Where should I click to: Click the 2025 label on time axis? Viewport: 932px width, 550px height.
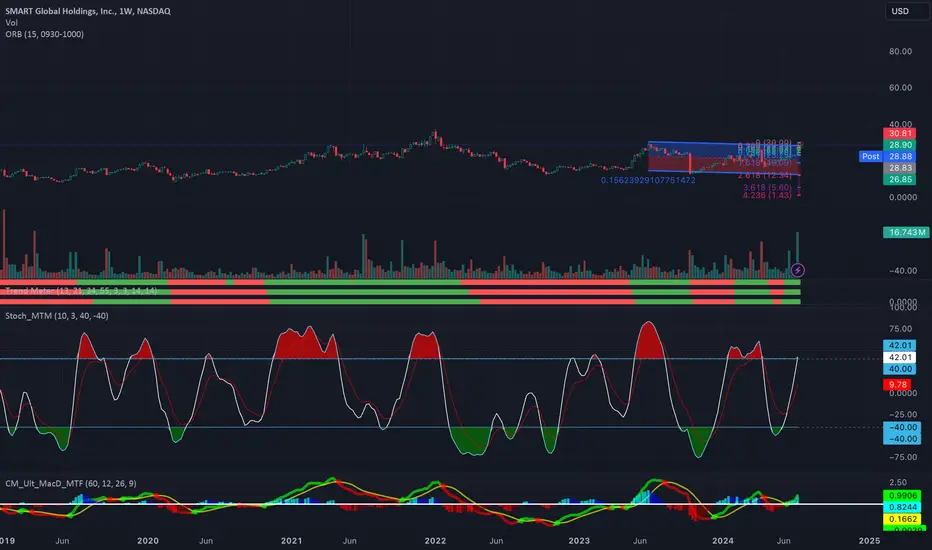tap(869, 540)
